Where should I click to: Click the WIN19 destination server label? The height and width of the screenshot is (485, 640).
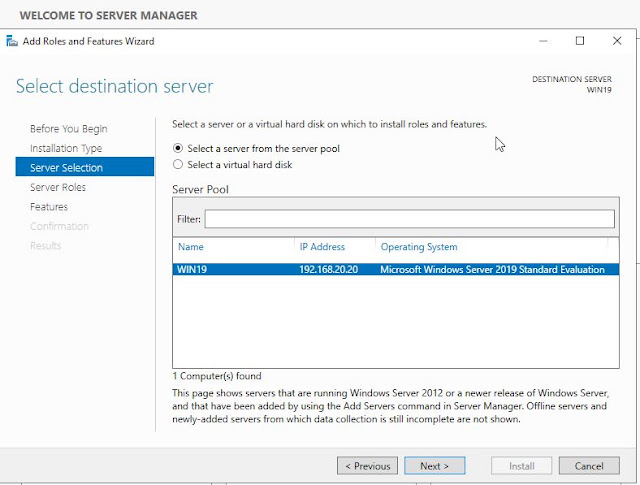coord(599,90)
